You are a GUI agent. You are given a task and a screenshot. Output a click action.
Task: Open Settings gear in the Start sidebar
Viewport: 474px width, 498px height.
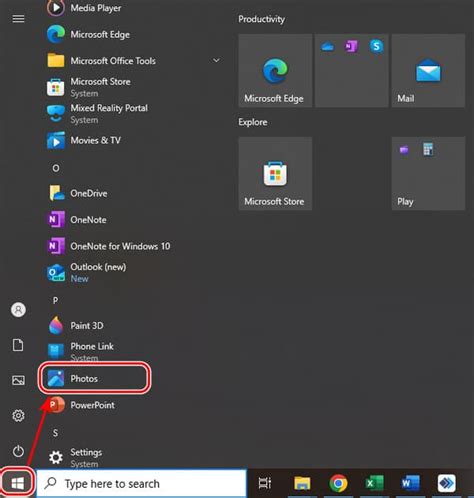tap(18, 416)
